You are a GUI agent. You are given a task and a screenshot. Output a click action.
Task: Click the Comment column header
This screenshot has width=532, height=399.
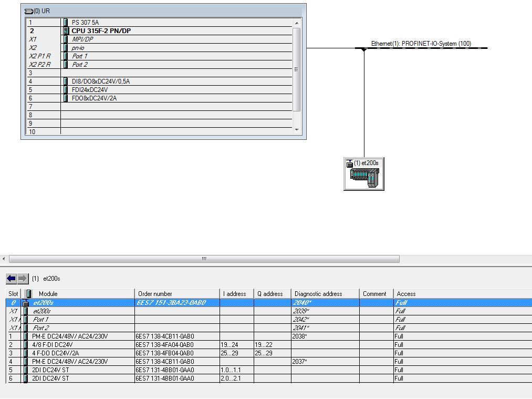[376, 294]
